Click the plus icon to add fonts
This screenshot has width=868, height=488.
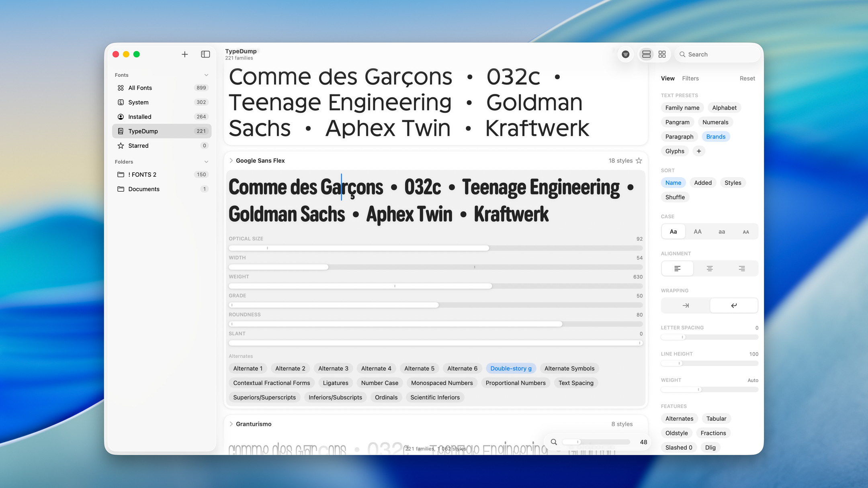coord(184,54)
